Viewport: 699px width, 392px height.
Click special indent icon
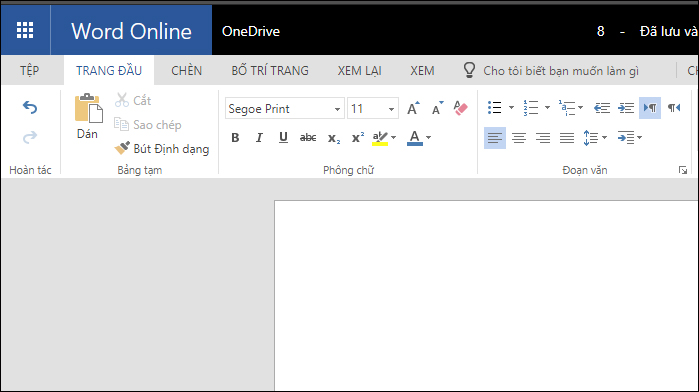[626, 138]
